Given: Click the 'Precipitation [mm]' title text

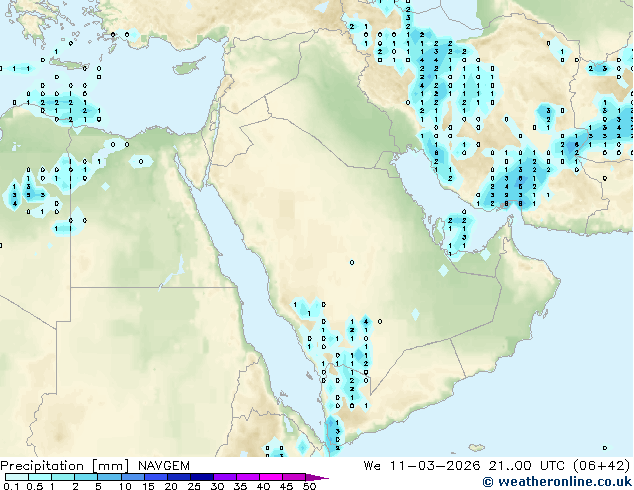Looking at the screenshot, I should (x=65, y=466).
